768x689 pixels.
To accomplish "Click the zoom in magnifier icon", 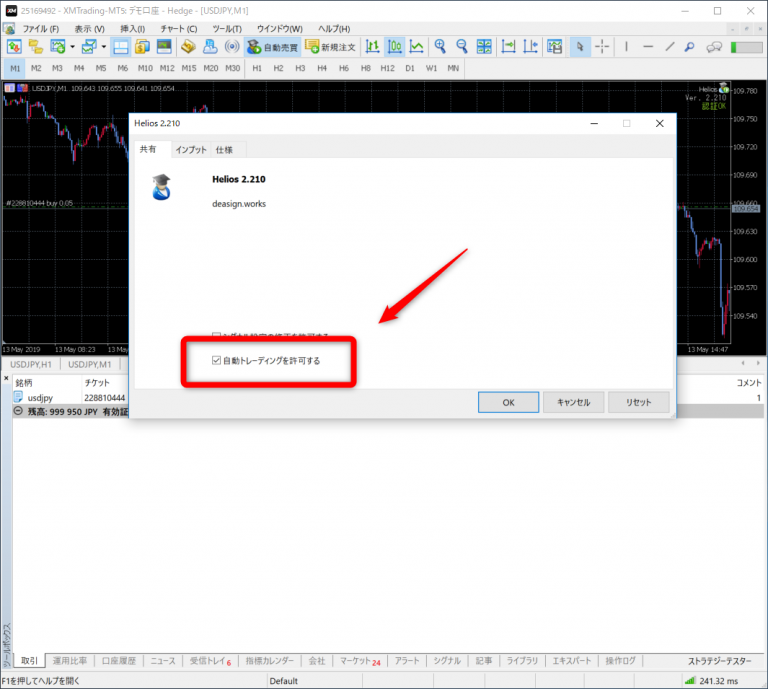I will 439,47.
